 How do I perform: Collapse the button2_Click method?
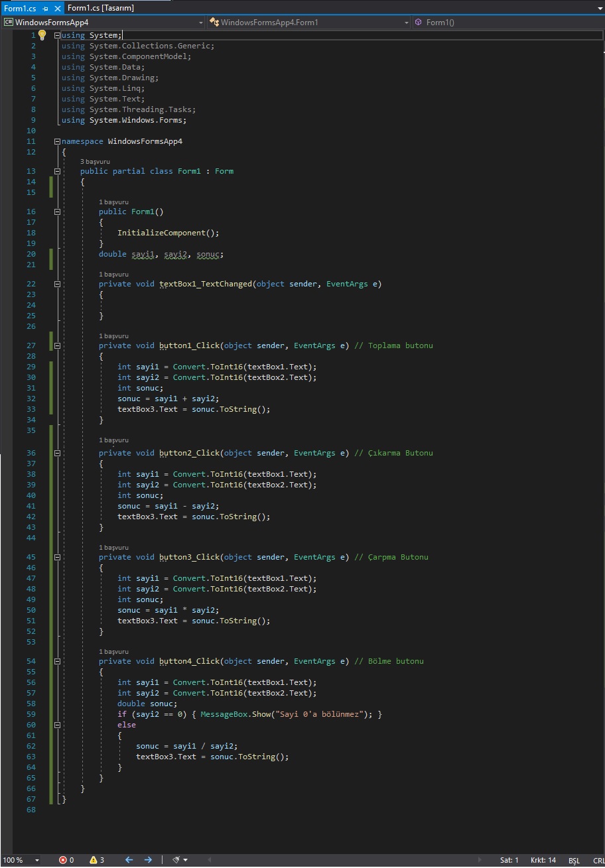click(57, 453)
